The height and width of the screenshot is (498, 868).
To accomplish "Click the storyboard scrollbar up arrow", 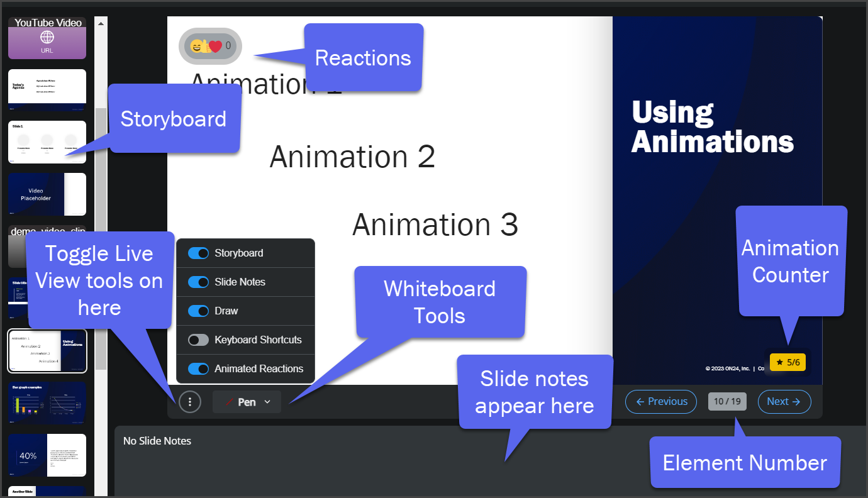I will coord(101,23).
